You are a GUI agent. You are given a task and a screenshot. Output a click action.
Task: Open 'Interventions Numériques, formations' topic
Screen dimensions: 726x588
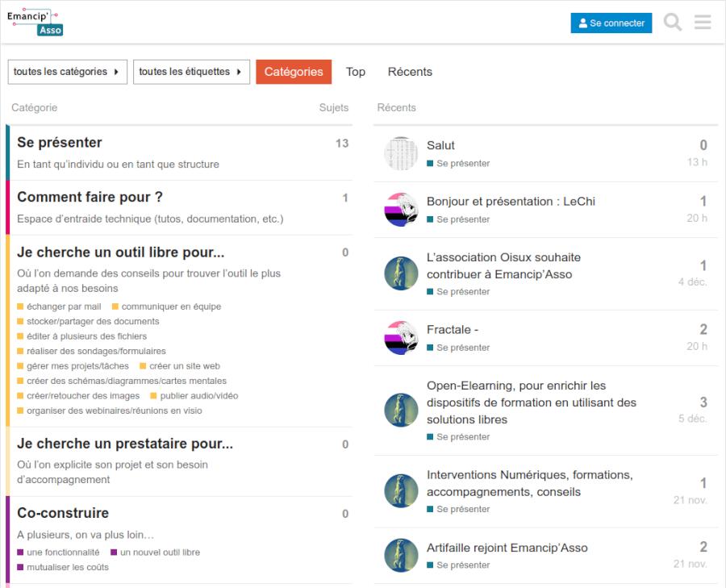coord(530,483)
